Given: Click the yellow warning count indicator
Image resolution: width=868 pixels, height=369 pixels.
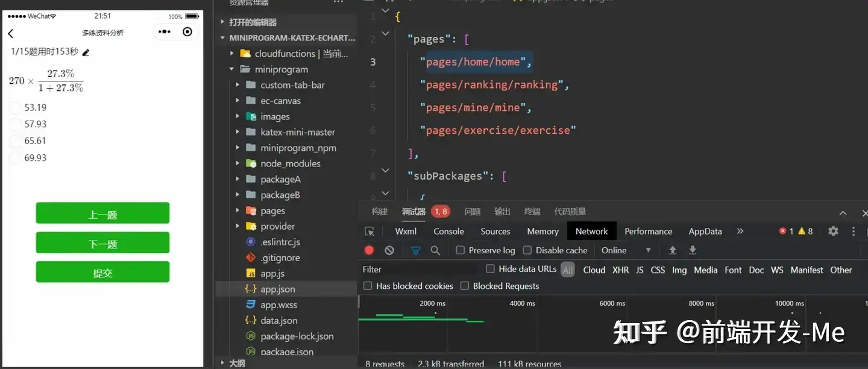Looking at the screenshot, I should [806, 231].
